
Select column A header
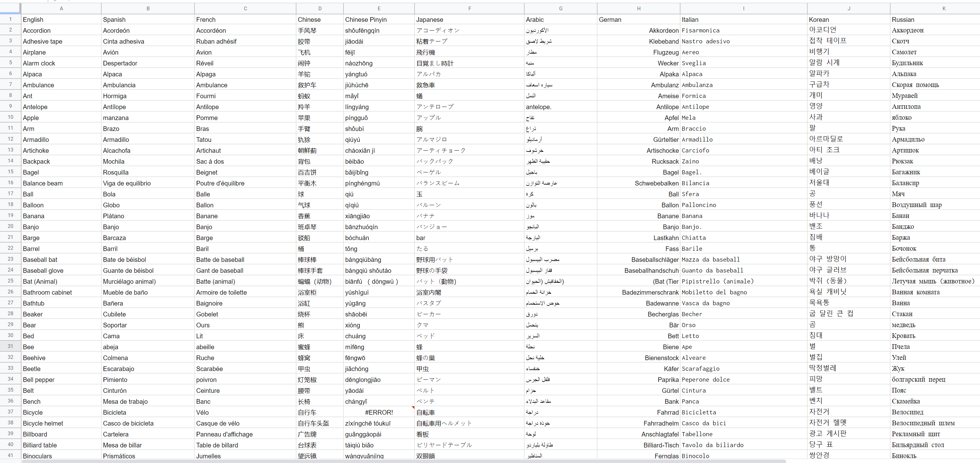[x=61, y=8]
